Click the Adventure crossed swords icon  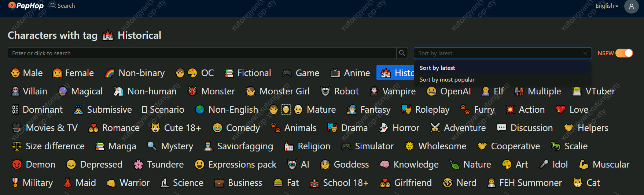[x=435, y=128]
